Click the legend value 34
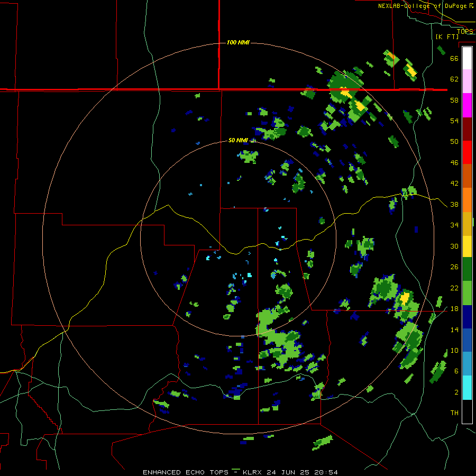Image resolution: width=476 pixels, height=476 pixels. tap(454, 225)
